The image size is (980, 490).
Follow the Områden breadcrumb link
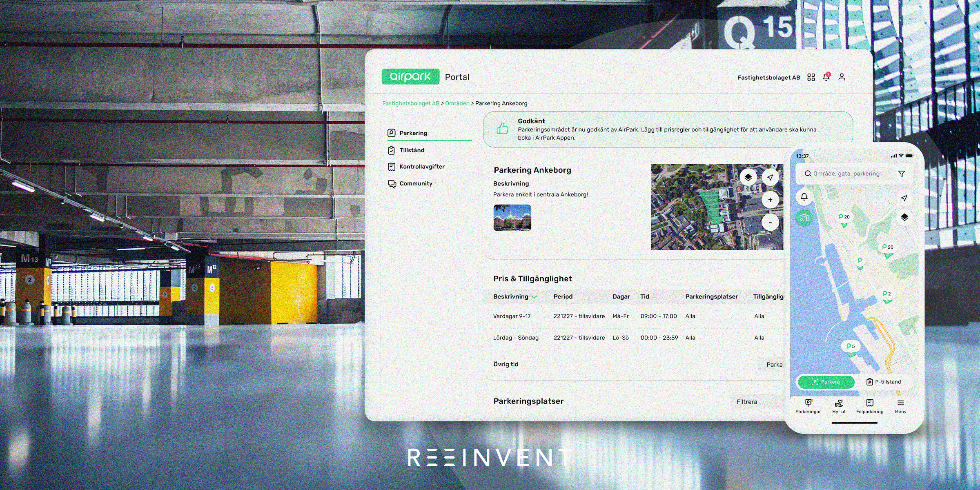(457, 103)
